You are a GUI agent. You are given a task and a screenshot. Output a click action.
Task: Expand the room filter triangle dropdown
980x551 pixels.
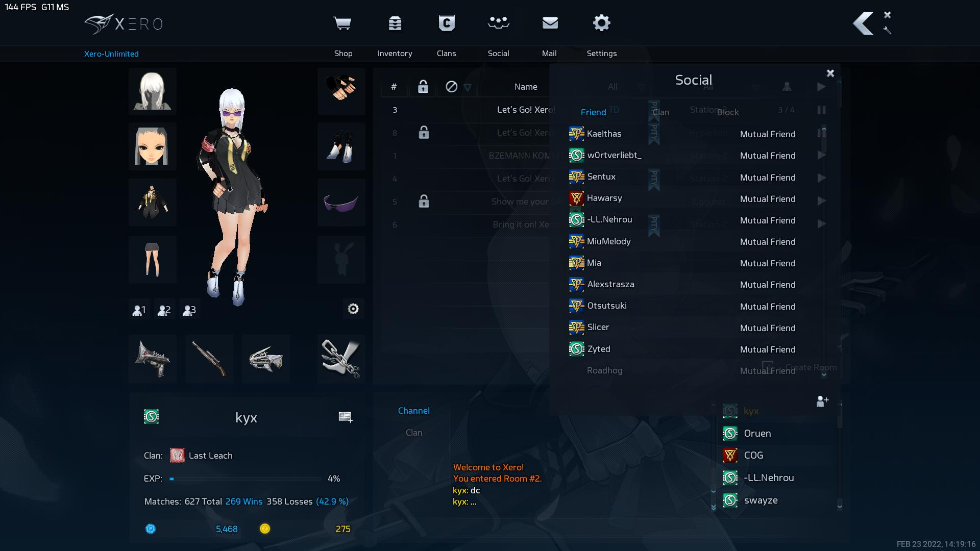tap(468, 88)
